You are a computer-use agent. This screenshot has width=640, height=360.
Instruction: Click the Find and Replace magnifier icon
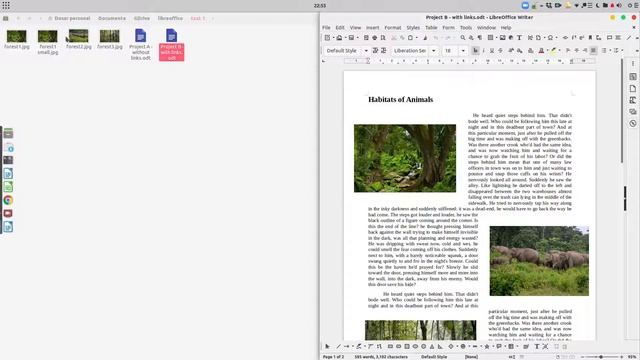coord(463,38)
